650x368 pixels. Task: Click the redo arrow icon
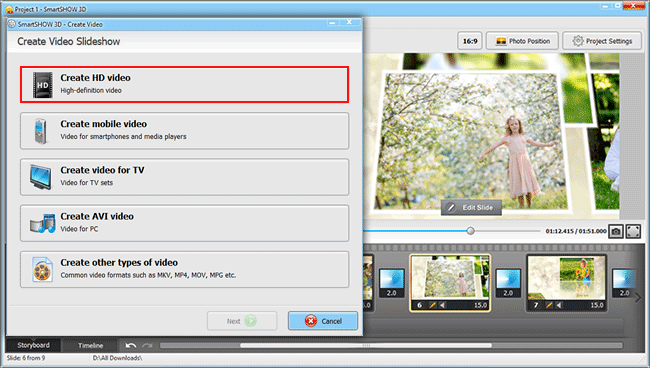[147, 345]
